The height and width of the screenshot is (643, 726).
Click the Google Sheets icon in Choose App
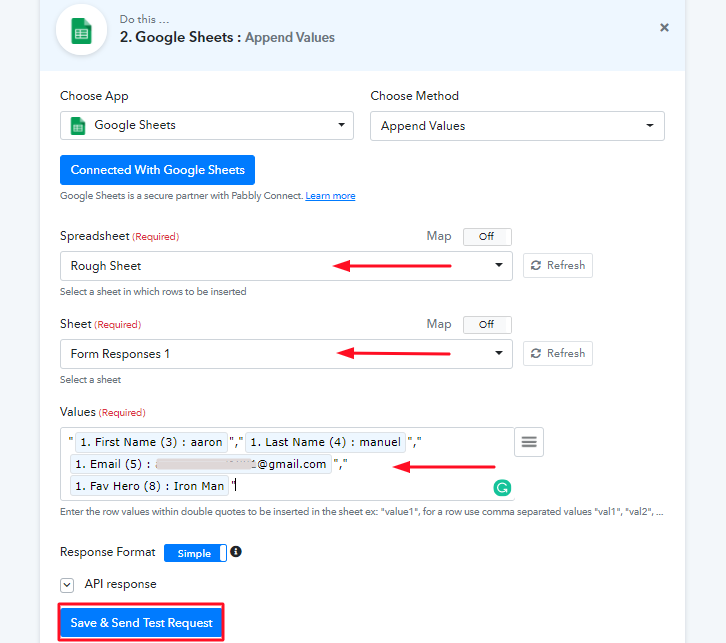(78, 125)
